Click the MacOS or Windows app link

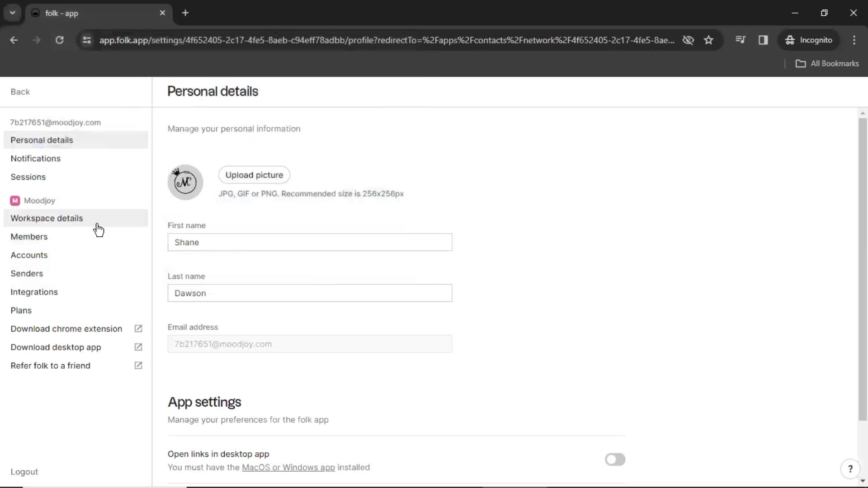pyautogui.click(x=288, y=467)
